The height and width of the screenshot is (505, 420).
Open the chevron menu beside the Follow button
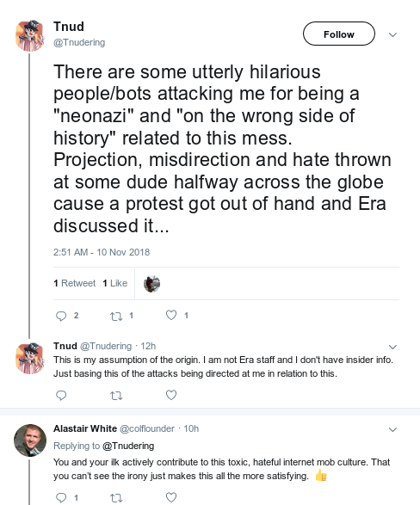[x=392, y=34]
